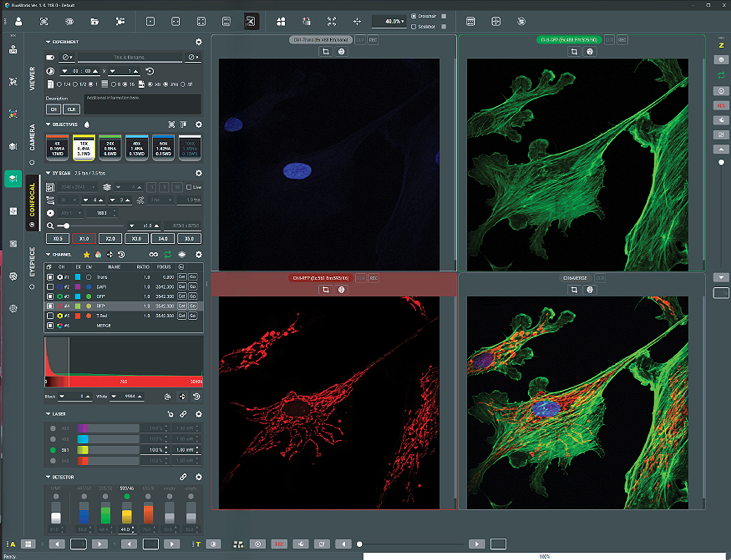This screenshot has height=560, width=731.
Task: Collapse the Laser section
Action: point(49,413)
